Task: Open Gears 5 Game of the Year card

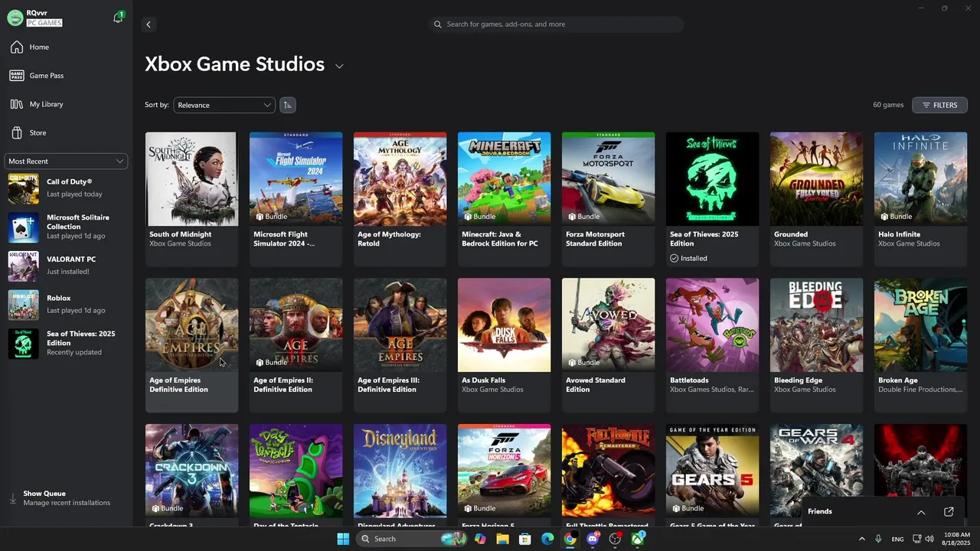Action: point(712,475)
